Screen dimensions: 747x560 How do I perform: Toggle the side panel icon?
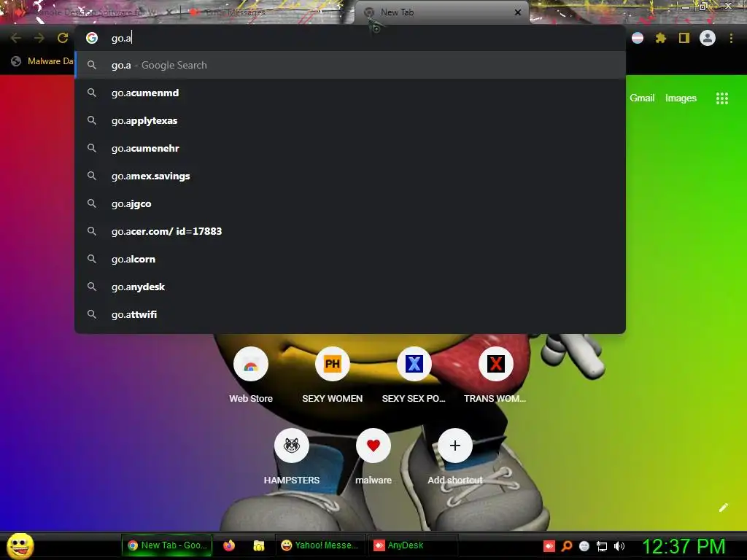coord(684,38)
